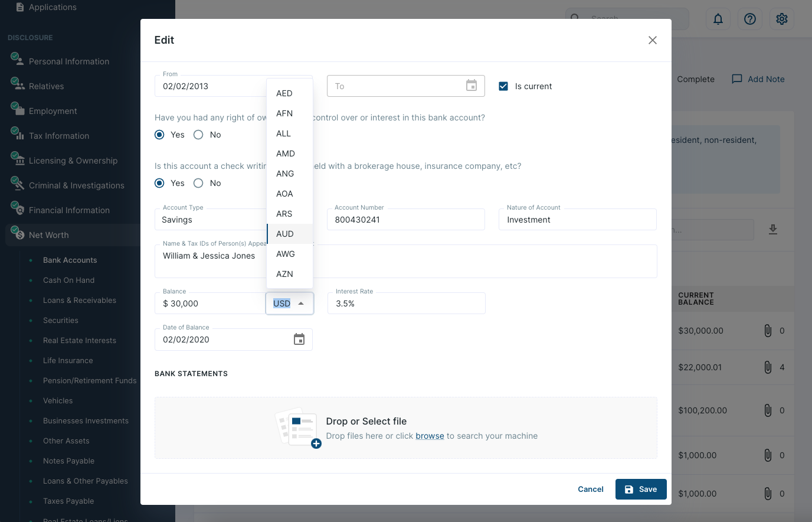Image resolution: width=812 pixels, height=522 pixels.
Task: Click the Save button
Action: pos(641,489)
